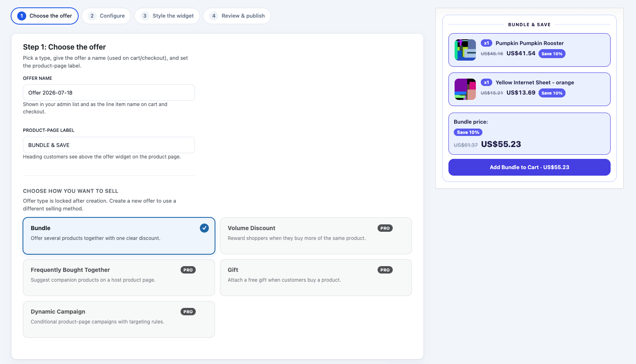Image resolution: width=636 pixels, height=364 pixels.
Task: Open the Configure step
Action: coord(106,16)
